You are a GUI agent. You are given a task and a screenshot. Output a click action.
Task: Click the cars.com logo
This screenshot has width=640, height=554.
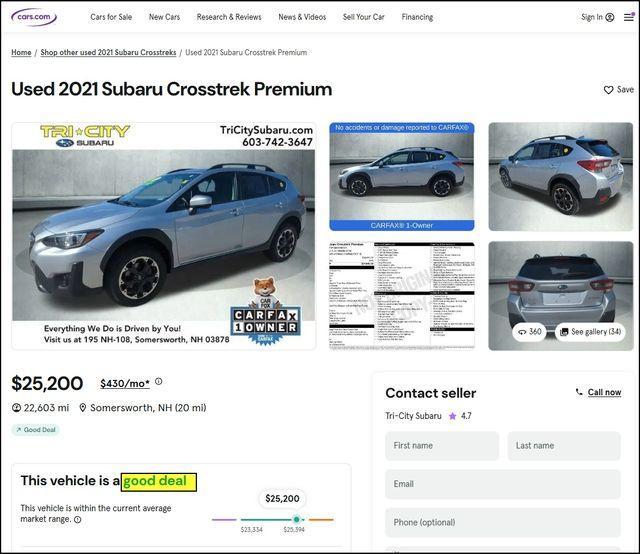(34, 17)
